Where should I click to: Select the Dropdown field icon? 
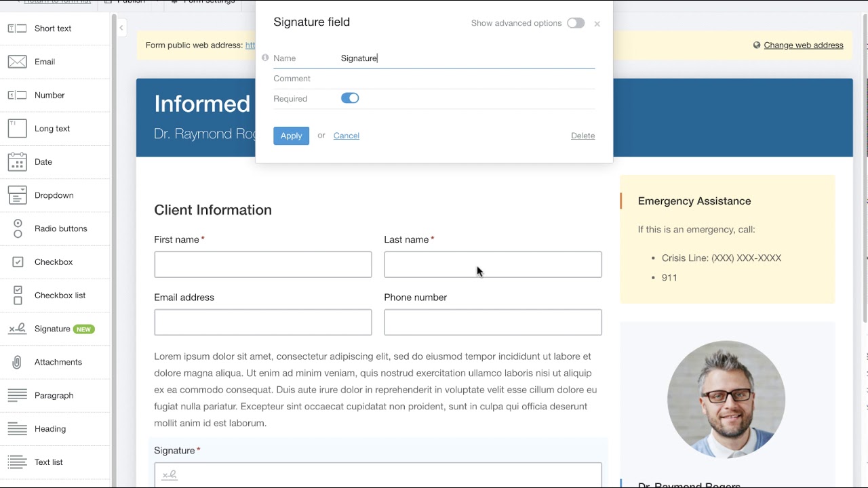point(18,195)
